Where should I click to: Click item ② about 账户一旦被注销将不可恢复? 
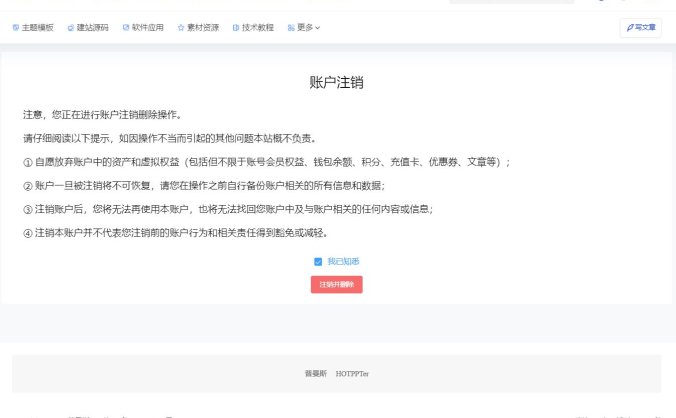point(204,186)
